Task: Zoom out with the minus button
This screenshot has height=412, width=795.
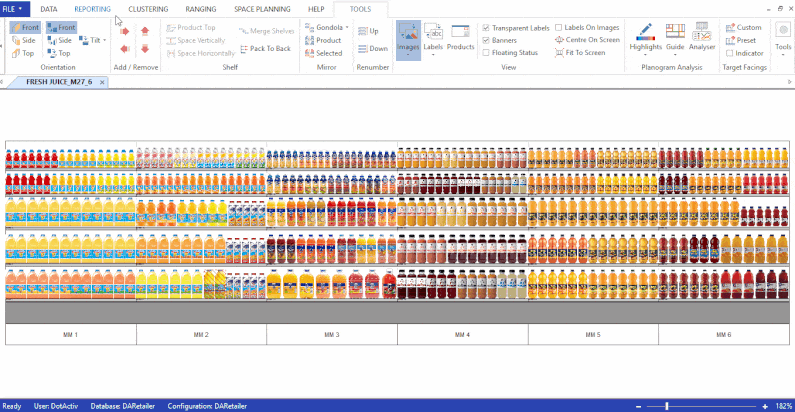Action: coord(638,406)
